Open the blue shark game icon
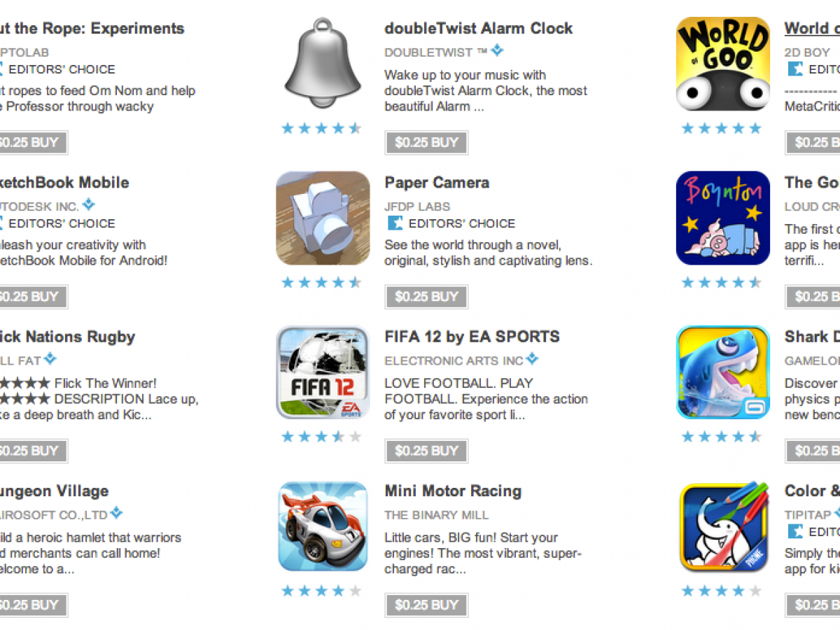Viewport: 840px width, 630px height. (723, 372)
